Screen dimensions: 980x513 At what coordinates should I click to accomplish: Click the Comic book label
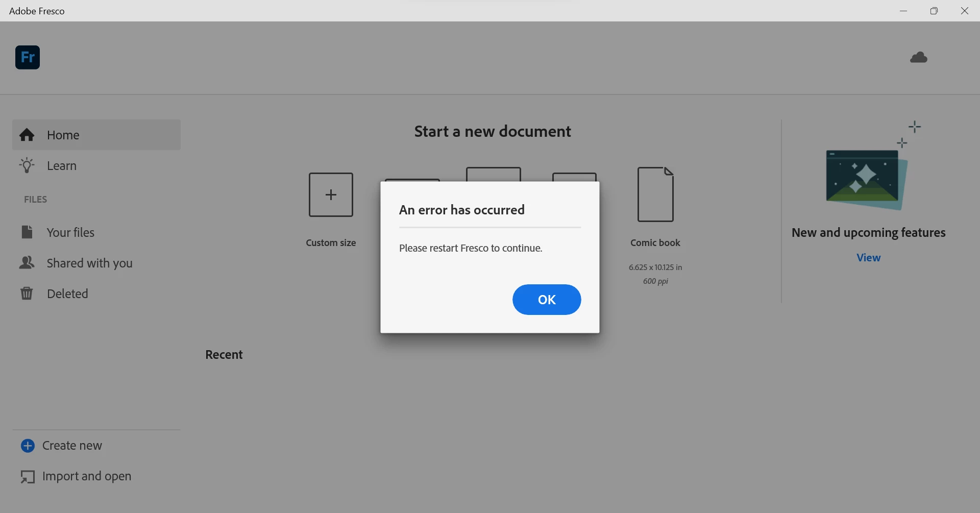click(655, 243)
